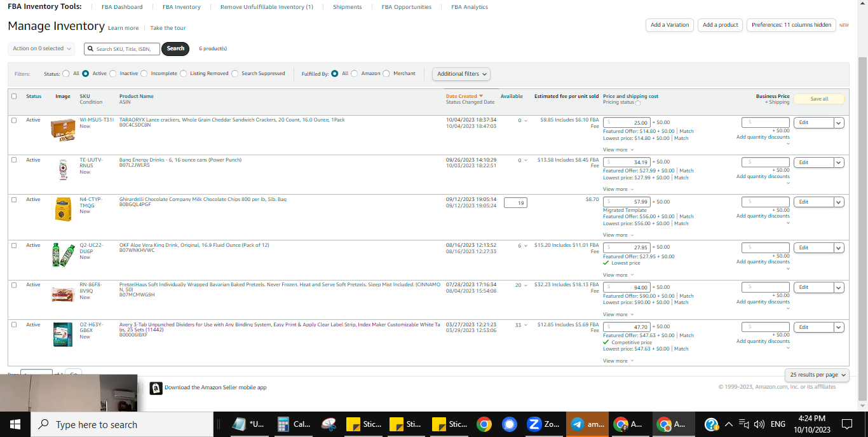
Task: Open the Shipments tab
Action: click(348, 7)
